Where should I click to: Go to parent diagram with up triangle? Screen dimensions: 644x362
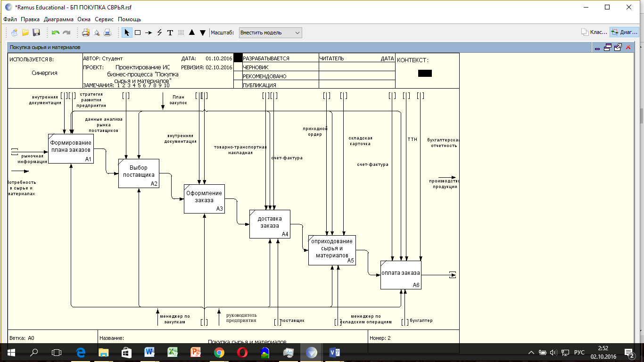click(192, 33)
